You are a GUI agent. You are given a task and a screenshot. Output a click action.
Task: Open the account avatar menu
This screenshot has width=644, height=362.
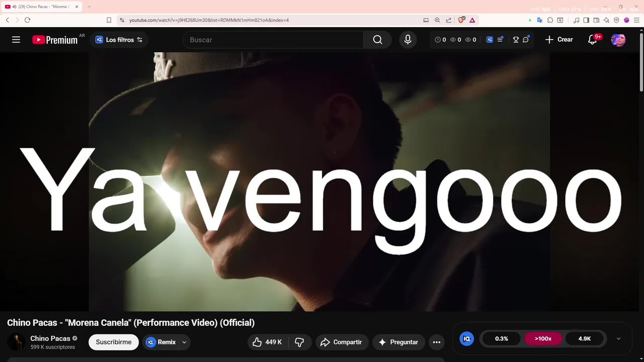[618, 40]
